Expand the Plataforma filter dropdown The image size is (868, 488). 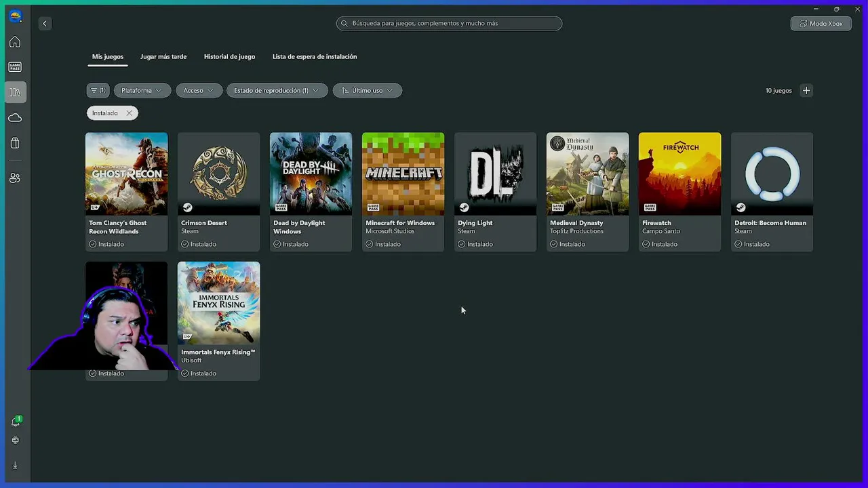[142, 90]
